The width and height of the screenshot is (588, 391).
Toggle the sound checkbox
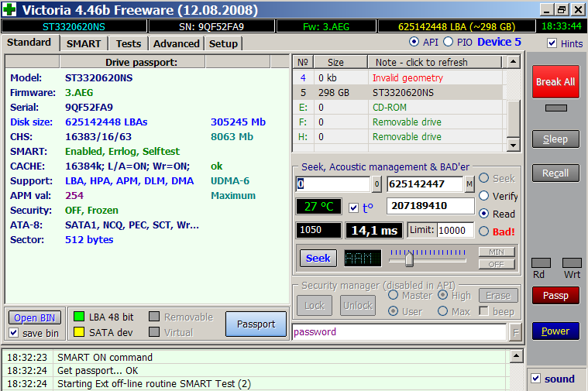coord(536,379)
